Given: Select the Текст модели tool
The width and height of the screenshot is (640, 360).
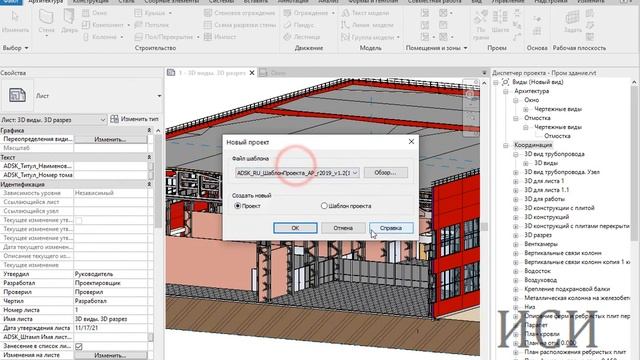Looking at the screenshot, I should (365, 13).
